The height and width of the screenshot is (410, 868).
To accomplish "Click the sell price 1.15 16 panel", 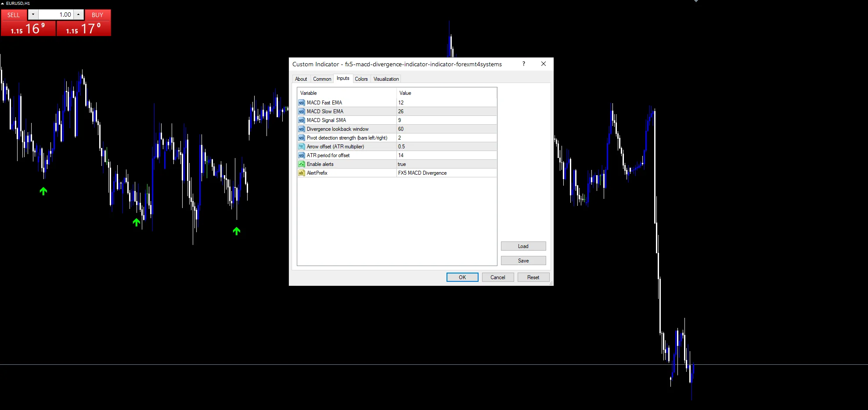I will pyautogui.click(x=28, y=29).
